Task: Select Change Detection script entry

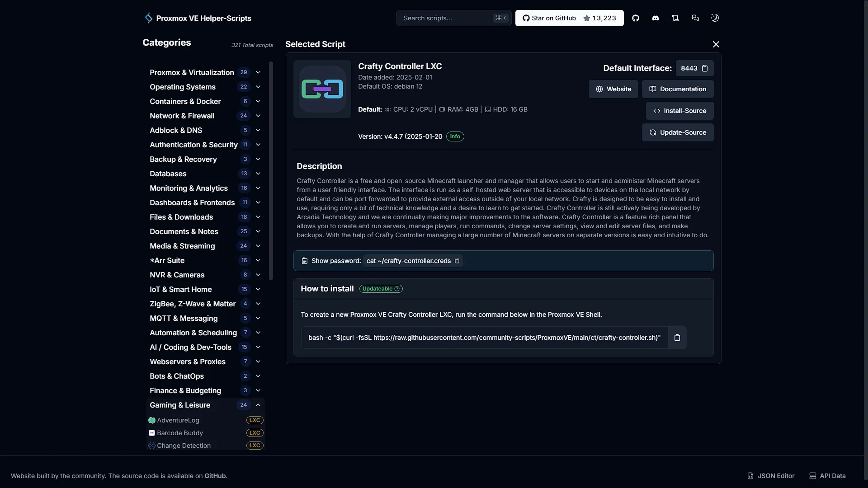Action: pos(206,446)
